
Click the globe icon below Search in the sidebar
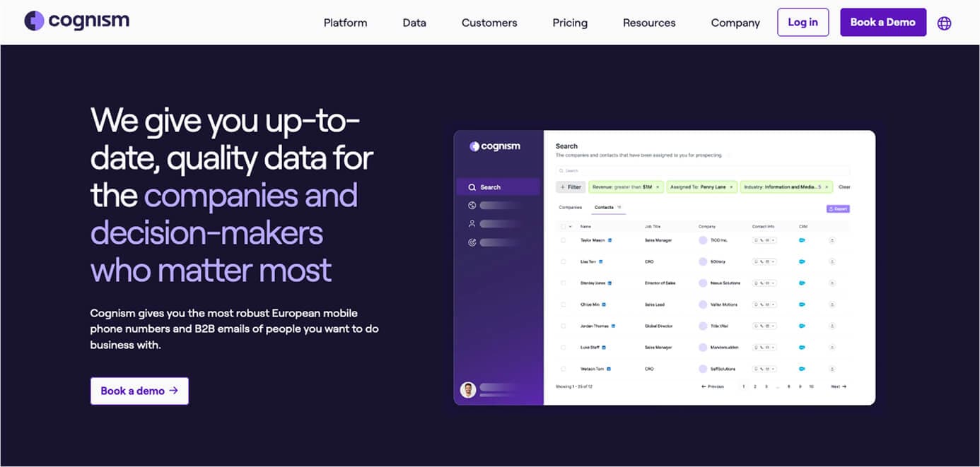click(x=472, y=205)
